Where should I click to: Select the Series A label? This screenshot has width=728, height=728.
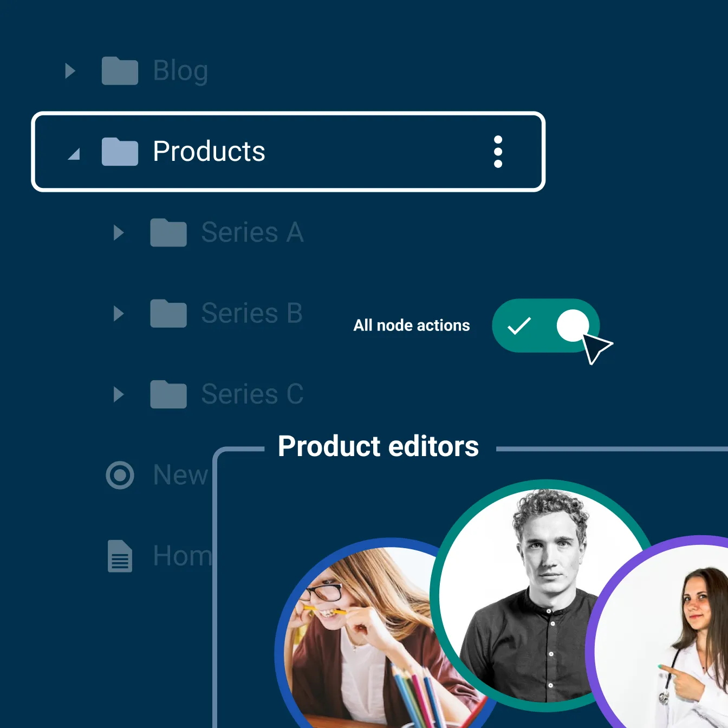pos(252,232)
